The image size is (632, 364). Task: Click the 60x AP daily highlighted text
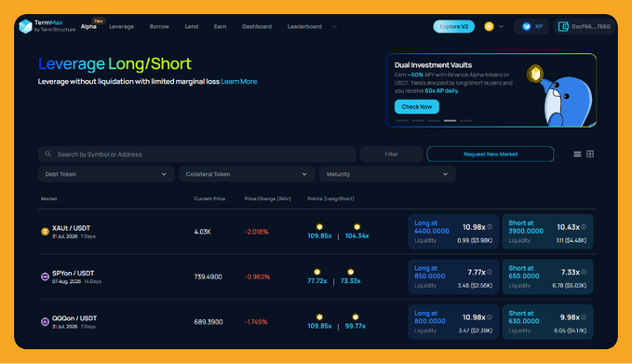point(442,90)
